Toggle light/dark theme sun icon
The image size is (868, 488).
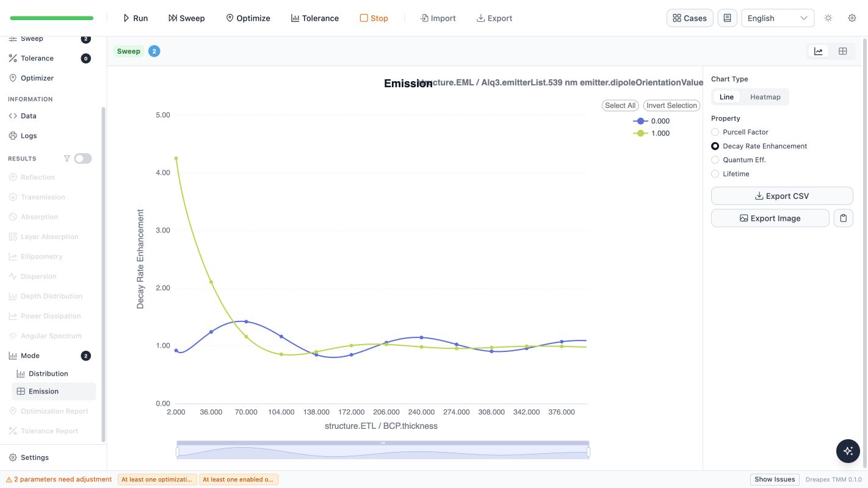click(x=828, y=18)
